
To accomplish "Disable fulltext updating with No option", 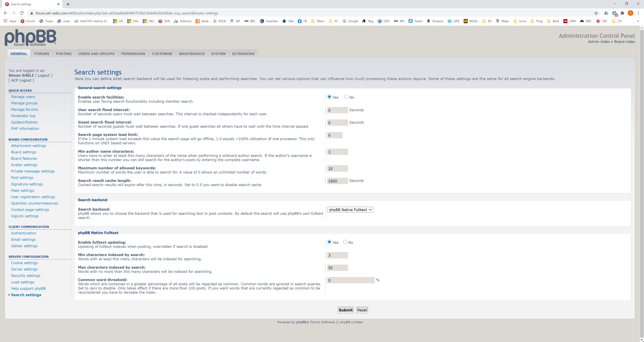I will (345, 242).
